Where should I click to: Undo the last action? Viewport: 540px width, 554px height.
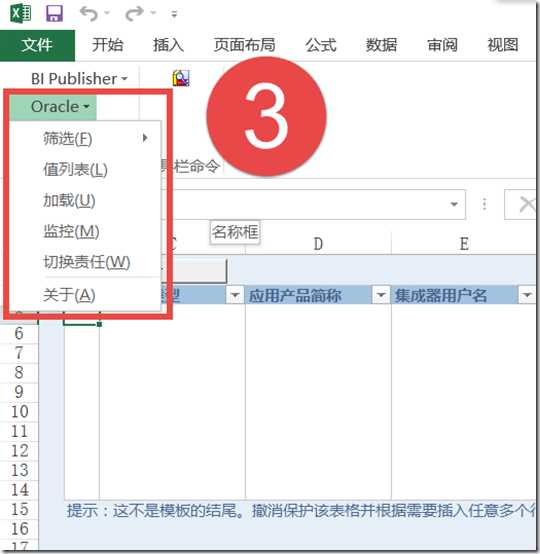point(88,13)
